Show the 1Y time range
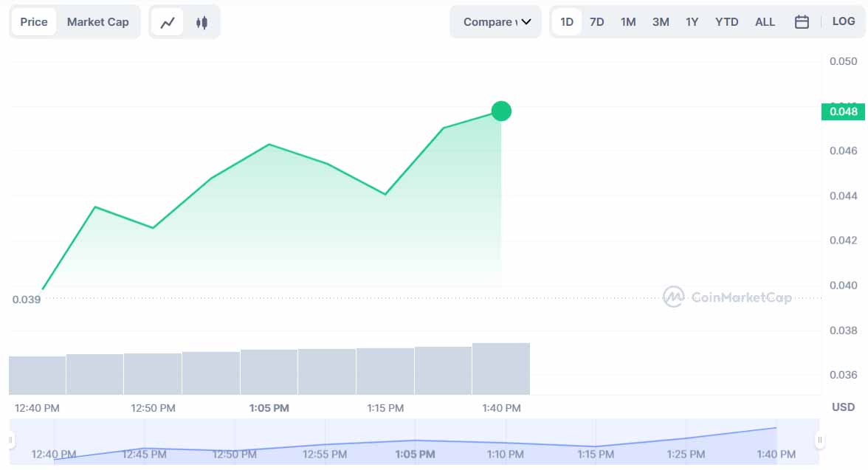Viewport: 868px width, 470px height. (x=692, y=22)
